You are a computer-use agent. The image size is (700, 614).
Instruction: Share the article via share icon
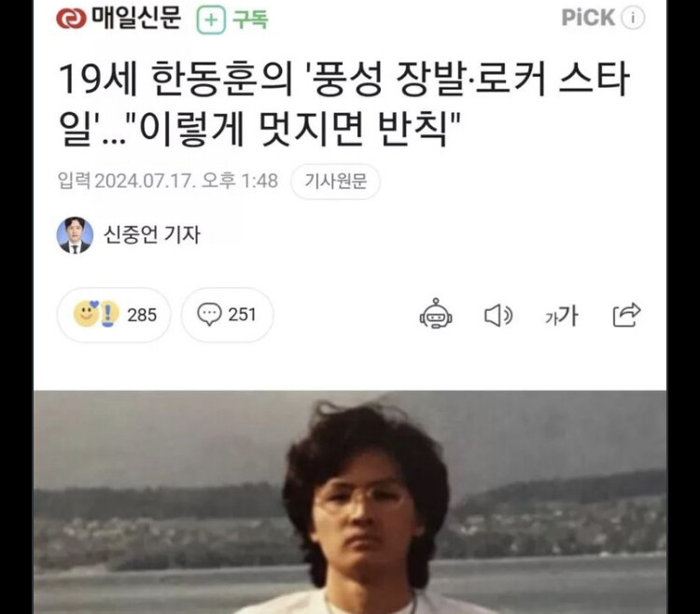click(x=626, y=314)
